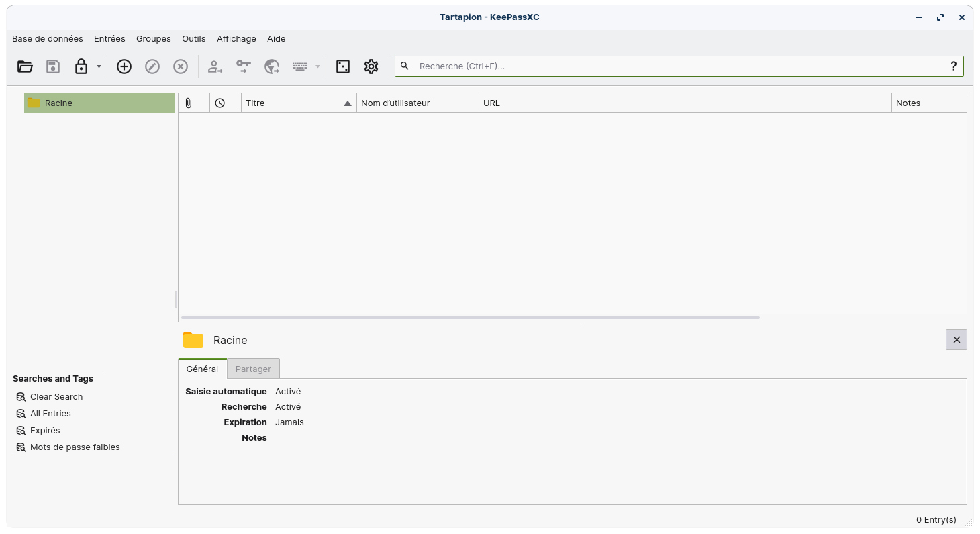Viewport: 980px width, 534px height.
Task: Select the Racine group in the tree
Action: 59,103
